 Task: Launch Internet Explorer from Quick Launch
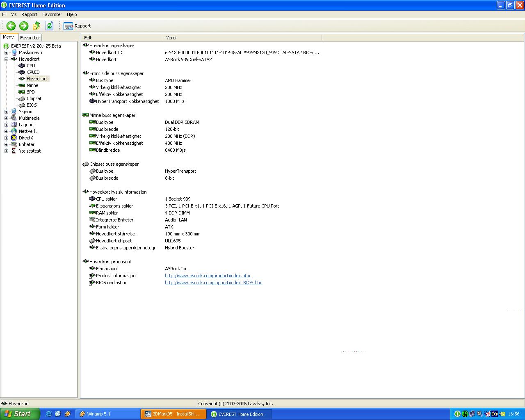48,414
